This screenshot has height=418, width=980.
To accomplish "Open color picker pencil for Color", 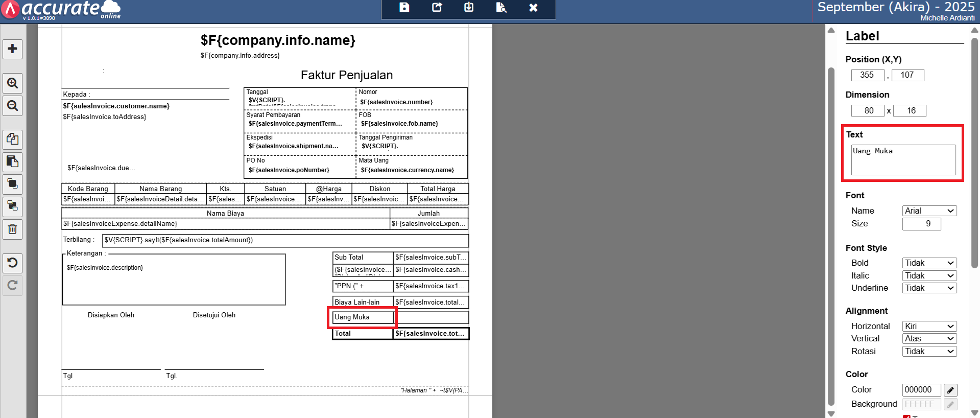I will click(x=950, y=390).
